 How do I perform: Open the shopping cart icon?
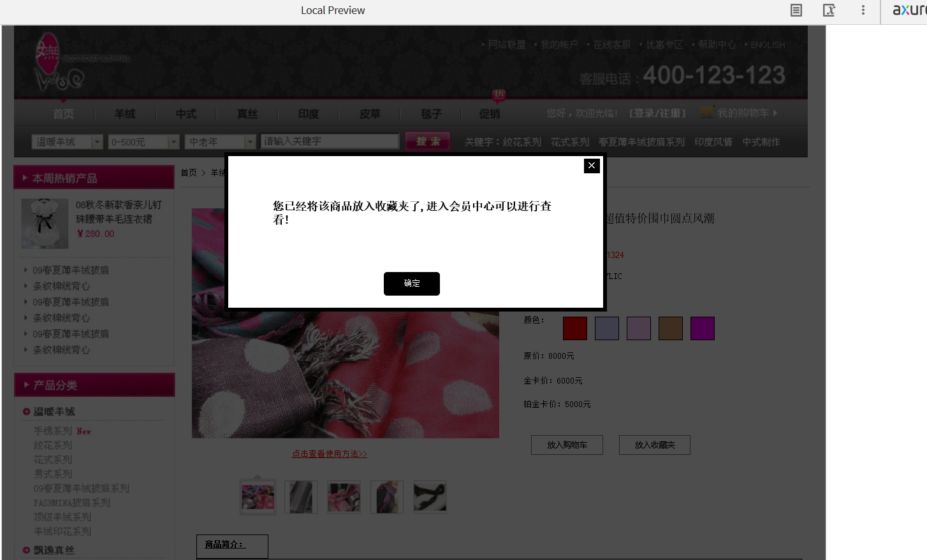pyautogui.click(x=706, y=111)
